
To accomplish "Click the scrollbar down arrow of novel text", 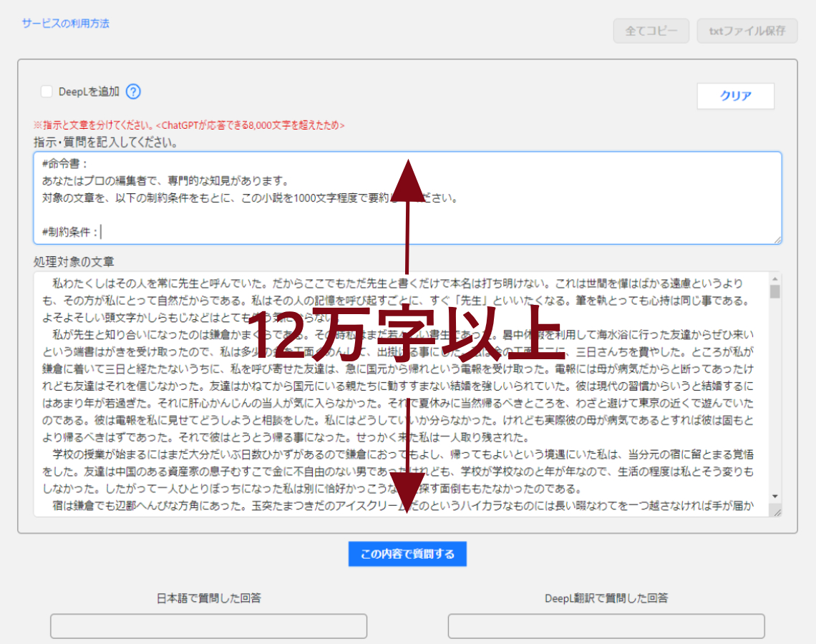I will tap(774, 496).
